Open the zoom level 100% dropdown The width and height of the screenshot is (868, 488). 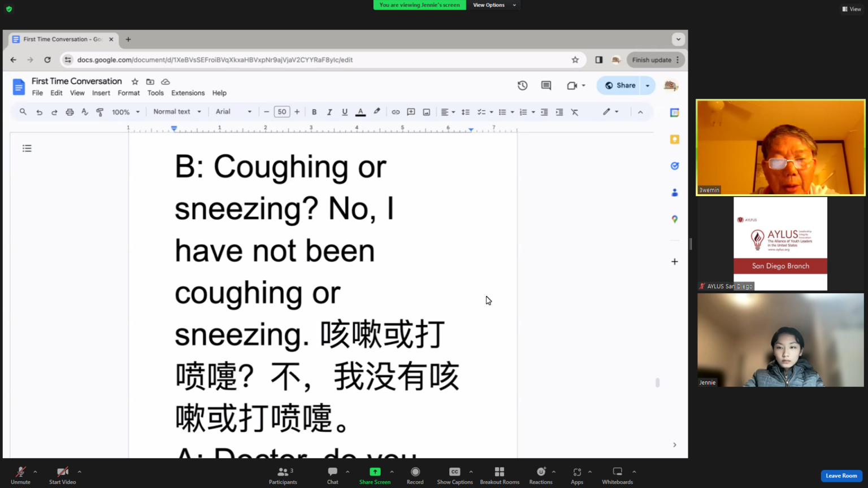pyautogui.click(x=125, y=112)
